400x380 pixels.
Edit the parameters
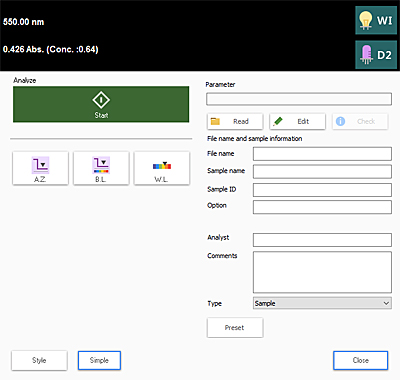tap(297, 121)
